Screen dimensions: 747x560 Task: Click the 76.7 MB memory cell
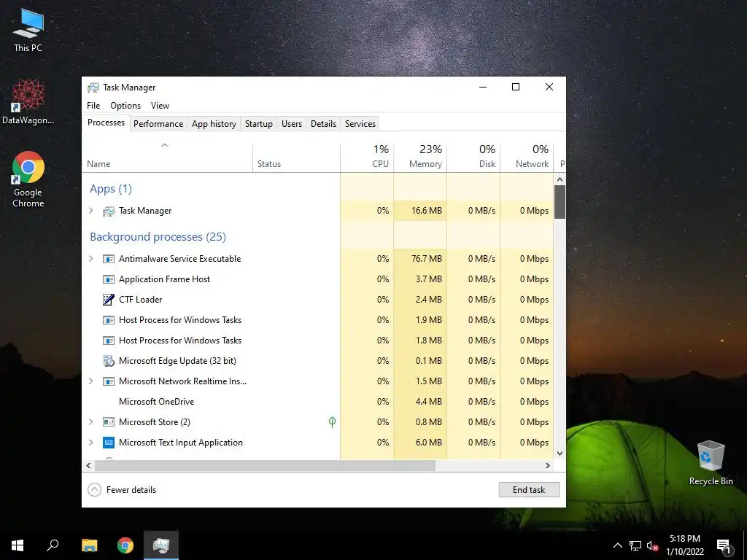[x=420, y=259]
